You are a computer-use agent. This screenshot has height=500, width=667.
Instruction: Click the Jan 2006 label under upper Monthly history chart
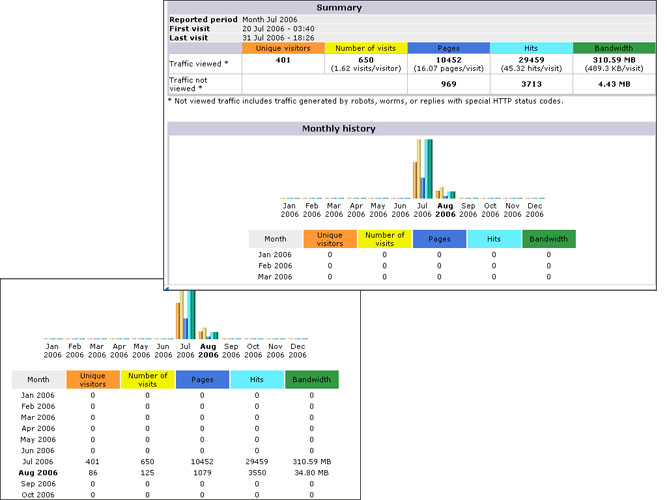[x=290, y=210]
